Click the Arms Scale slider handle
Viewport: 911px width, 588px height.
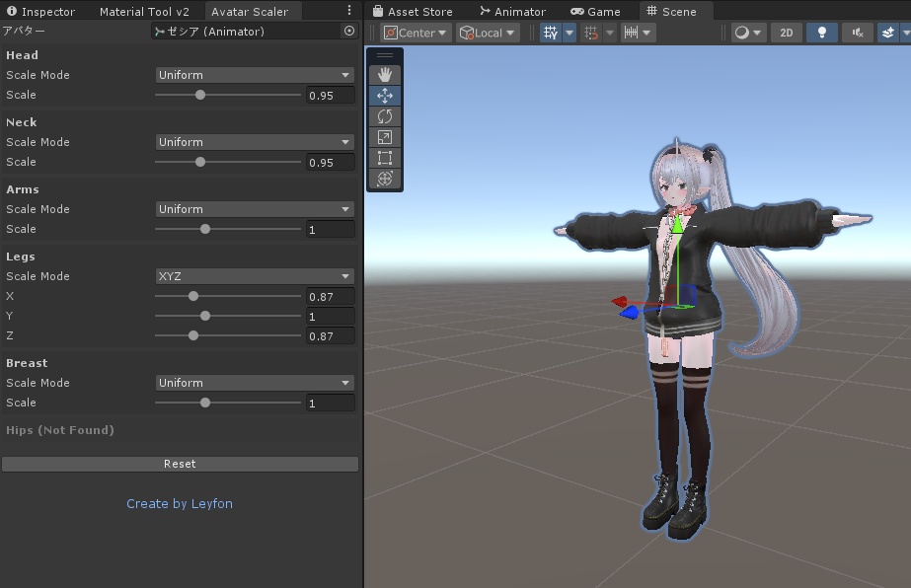click(205, 229)
